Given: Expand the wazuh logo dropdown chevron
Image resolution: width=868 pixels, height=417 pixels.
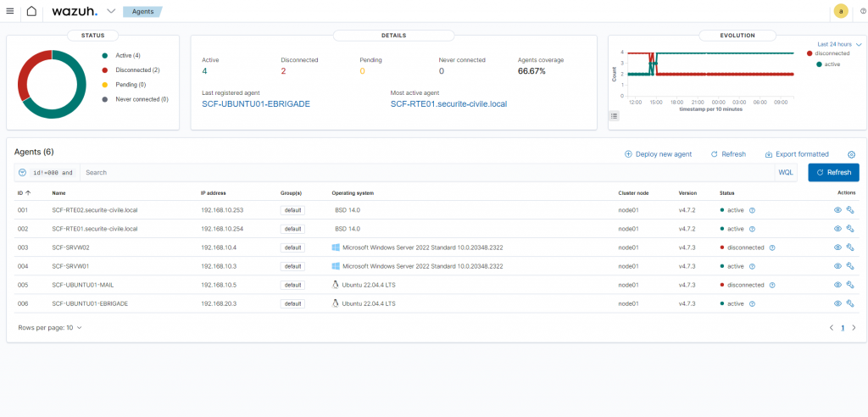Looking at the screenshot, I should coord(111,11).
